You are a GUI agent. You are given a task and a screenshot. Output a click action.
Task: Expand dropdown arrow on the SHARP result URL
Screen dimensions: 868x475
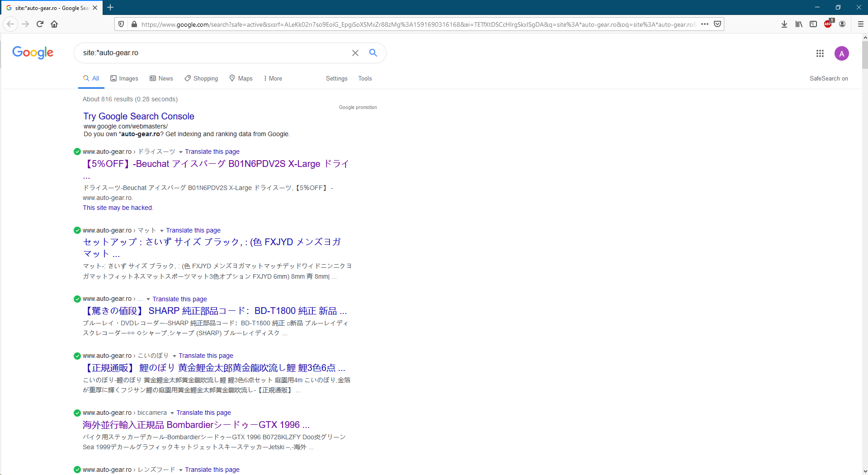[148, 299]
